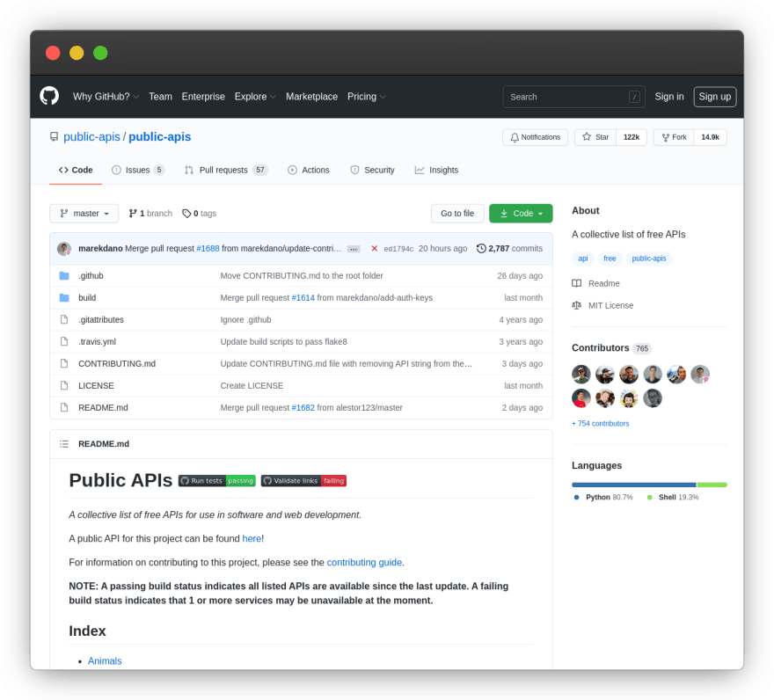
Task: Click the Notifications button
Action: pyautogui.click(x=535, y=137)
